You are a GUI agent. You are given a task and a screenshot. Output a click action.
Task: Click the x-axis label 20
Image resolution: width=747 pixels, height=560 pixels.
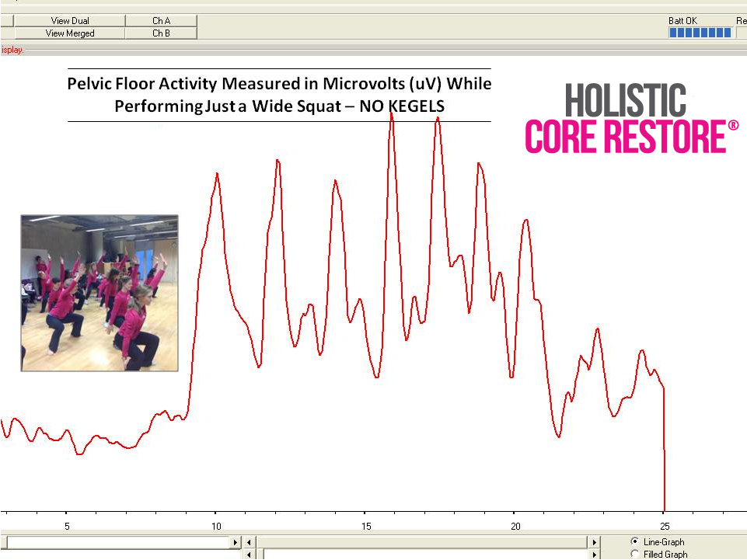tap(515, 526)
